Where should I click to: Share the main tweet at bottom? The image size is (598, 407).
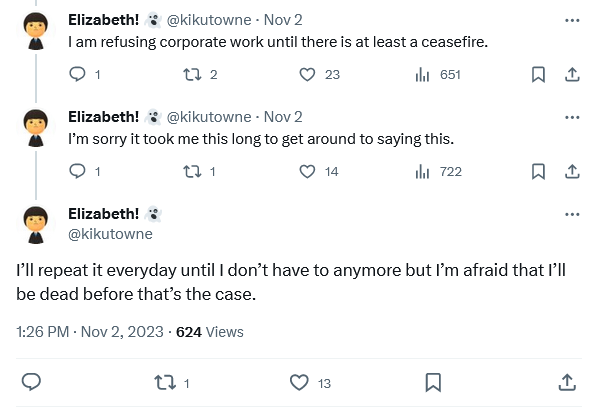[567, 383]
